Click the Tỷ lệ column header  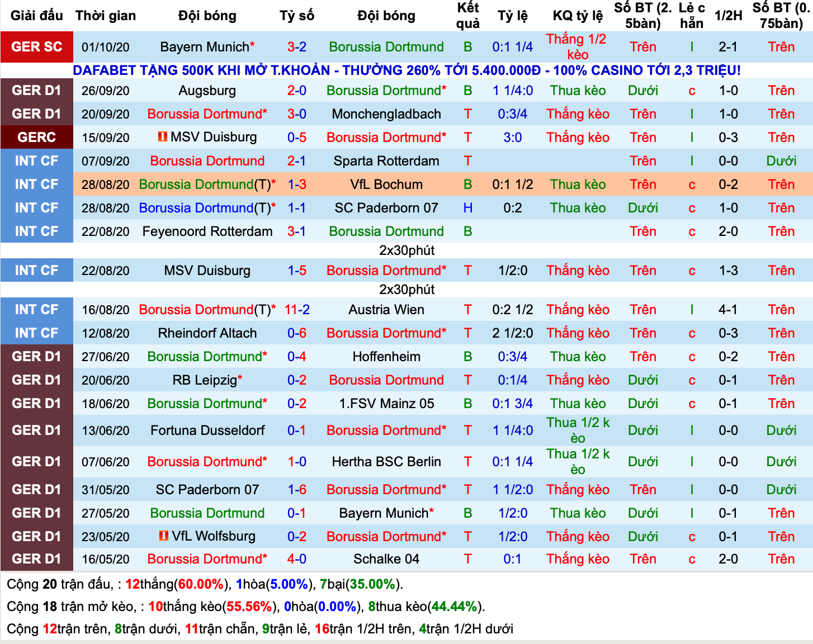513,16
